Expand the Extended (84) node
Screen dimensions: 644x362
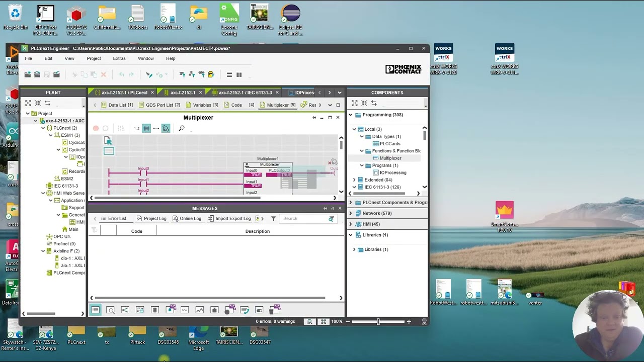(354, 180)
